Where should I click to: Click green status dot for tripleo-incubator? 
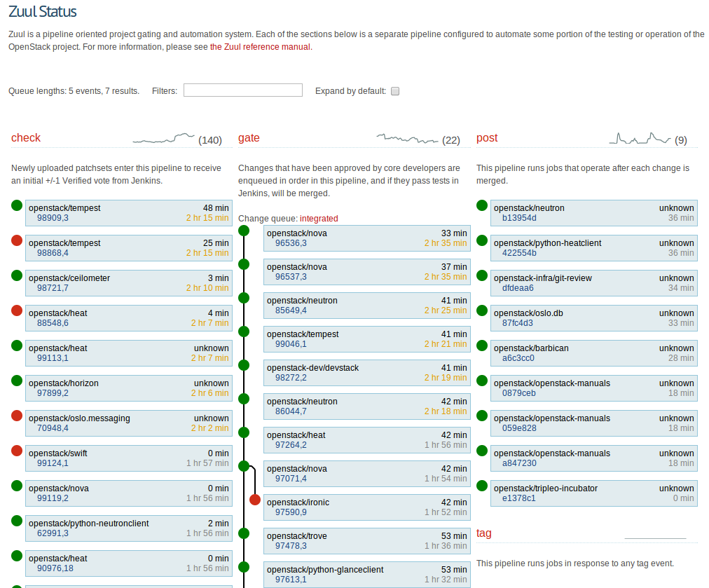482,486
